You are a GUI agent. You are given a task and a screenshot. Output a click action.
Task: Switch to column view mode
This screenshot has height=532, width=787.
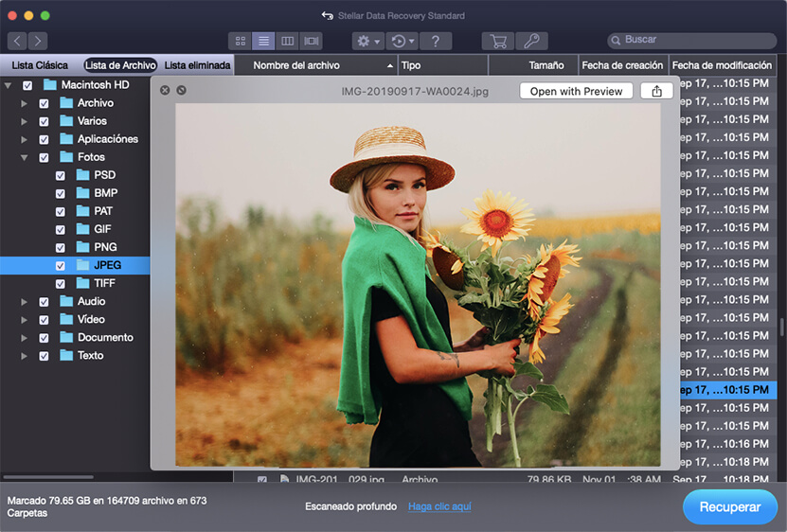288,41
